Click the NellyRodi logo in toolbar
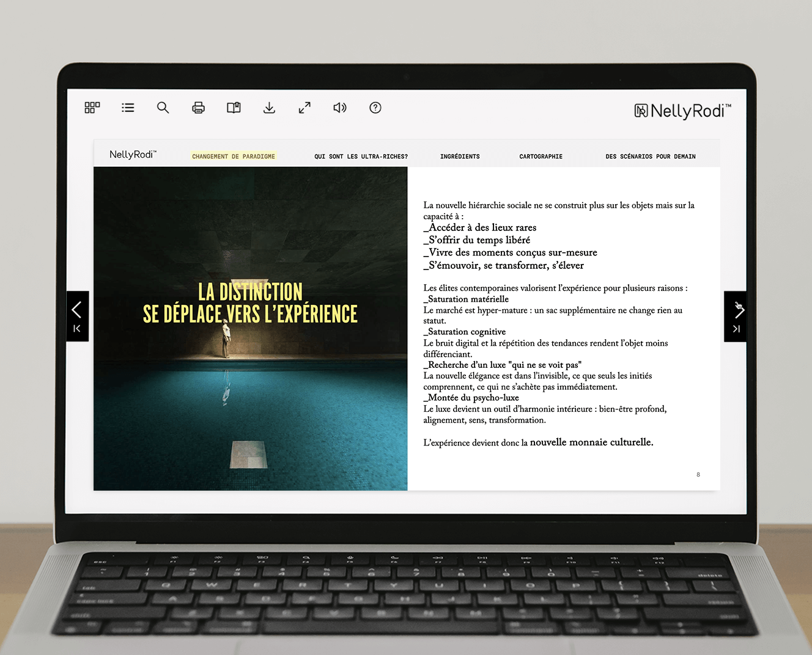 (682, 111)
